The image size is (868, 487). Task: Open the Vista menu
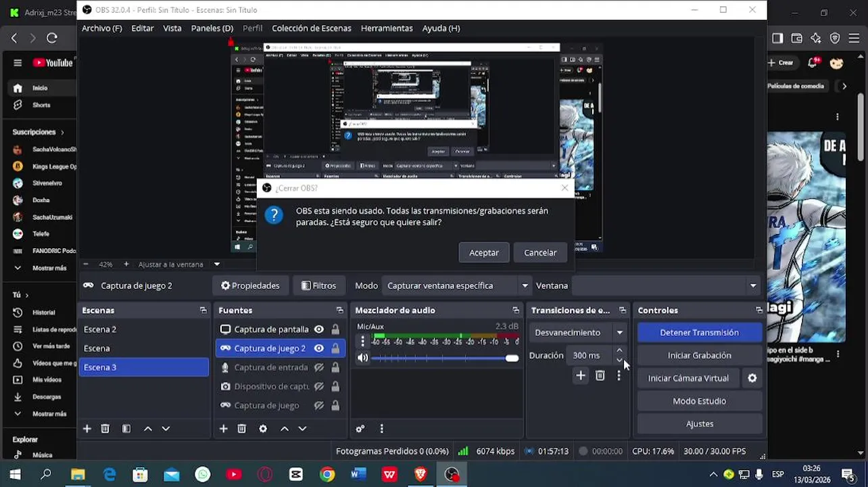(x=172, y=28)
